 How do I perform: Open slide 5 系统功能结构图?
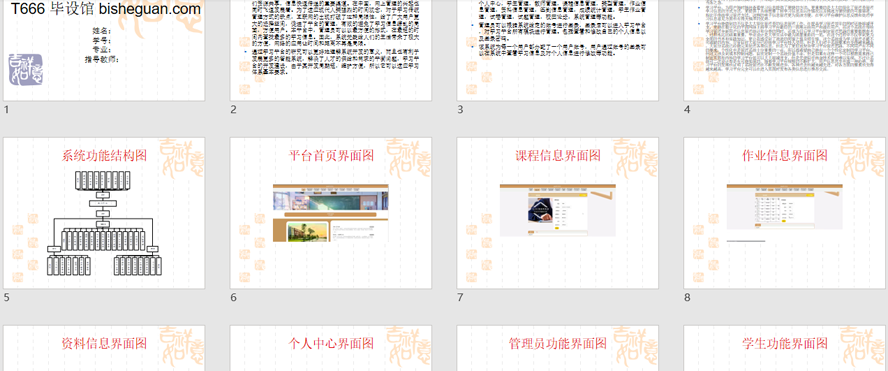pyautogui.click(x=104, y=213)
